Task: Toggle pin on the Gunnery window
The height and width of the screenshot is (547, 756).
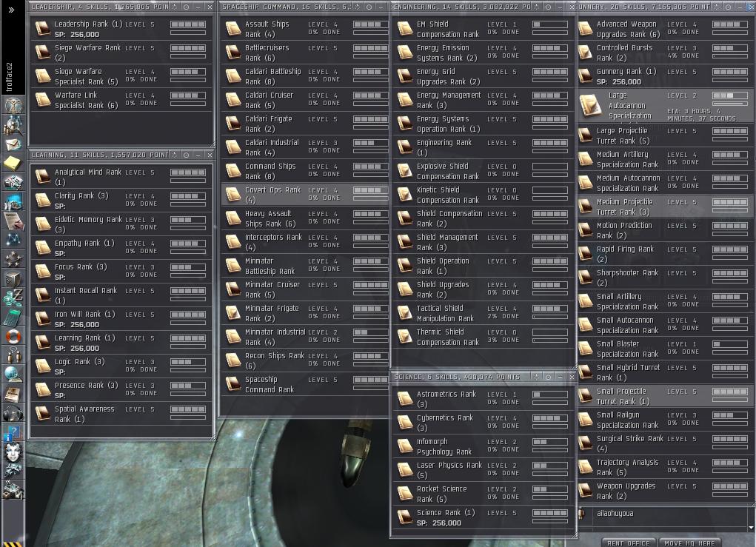Action: point(729,7)
